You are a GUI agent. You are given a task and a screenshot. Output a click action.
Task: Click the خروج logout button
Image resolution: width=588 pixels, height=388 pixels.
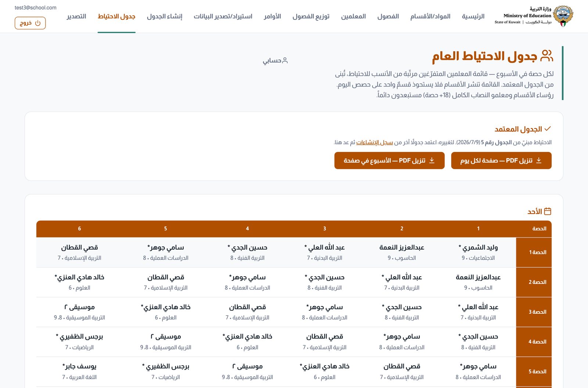pos(30,23)
